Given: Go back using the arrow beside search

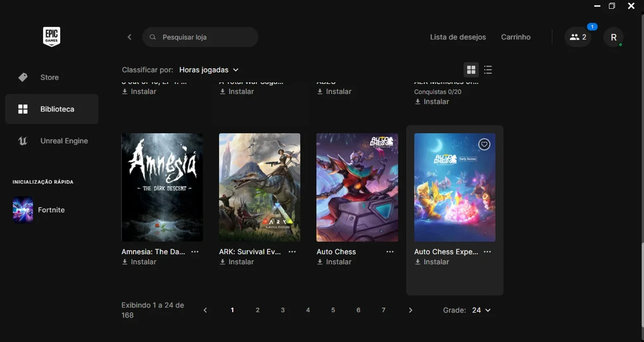Looking at the screenshot, I should point(129,37).
